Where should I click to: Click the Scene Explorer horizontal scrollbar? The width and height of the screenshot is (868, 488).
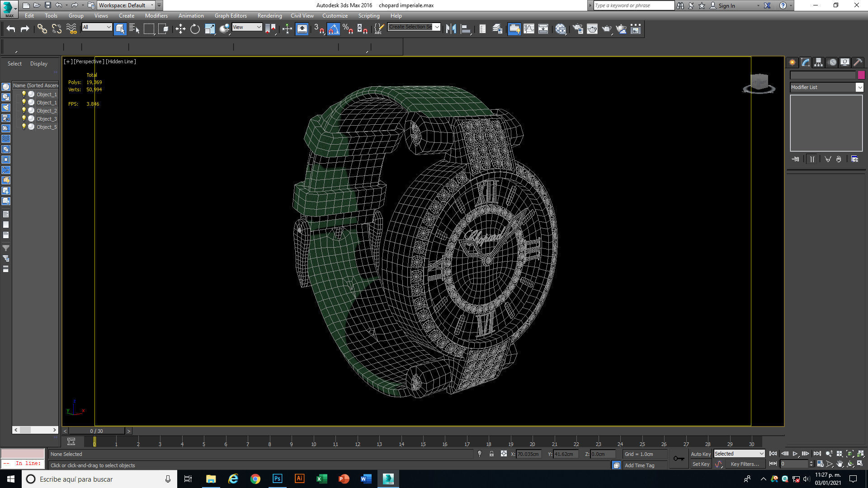(x=35, y=430)
